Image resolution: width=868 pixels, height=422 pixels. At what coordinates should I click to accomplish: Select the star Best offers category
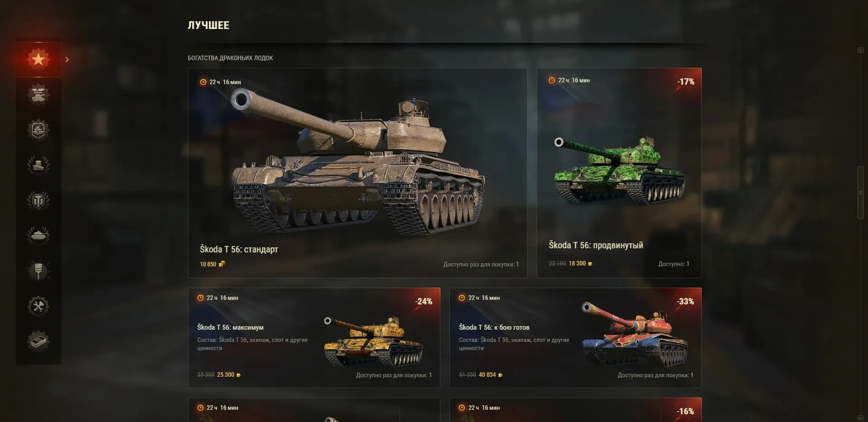point(38,59)
